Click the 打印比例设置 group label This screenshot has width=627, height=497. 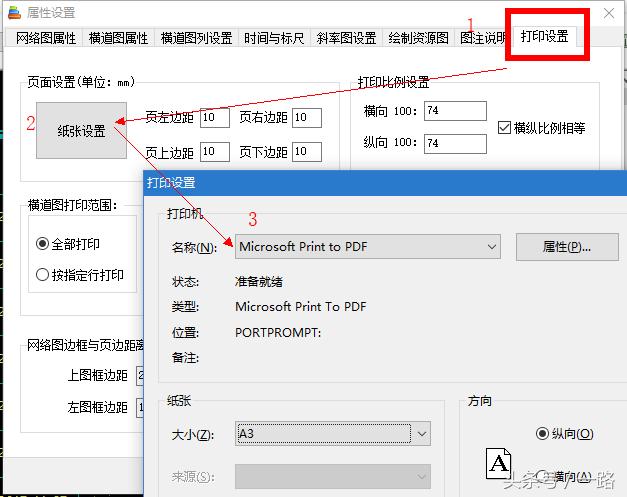click(393, 82)
